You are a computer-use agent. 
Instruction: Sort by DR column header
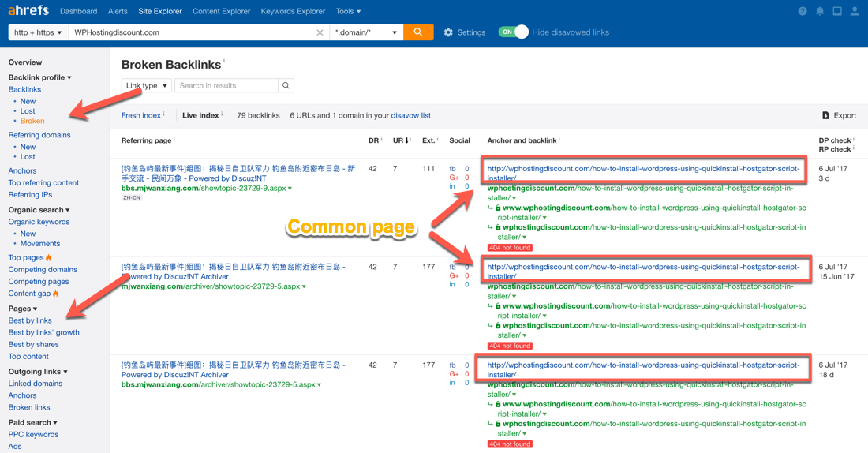pyautogui.click(x=373, y=140)
